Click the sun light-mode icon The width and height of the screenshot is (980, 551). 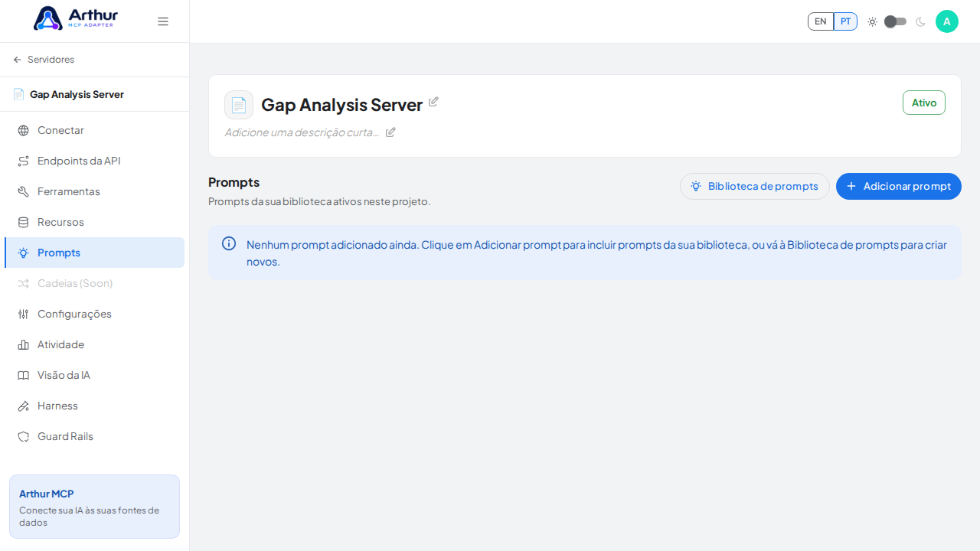(x=872, y=21)
